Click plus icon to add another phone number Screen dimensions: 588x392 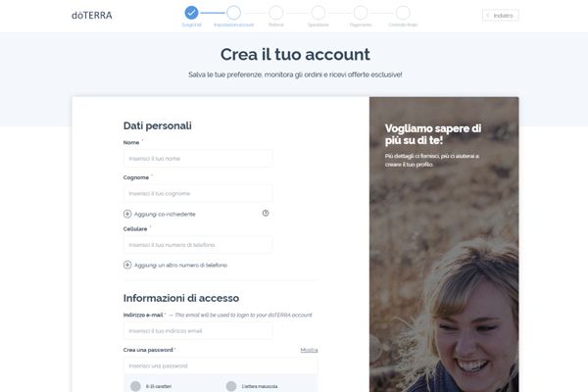pyautogui.click(x=127, y=265)
